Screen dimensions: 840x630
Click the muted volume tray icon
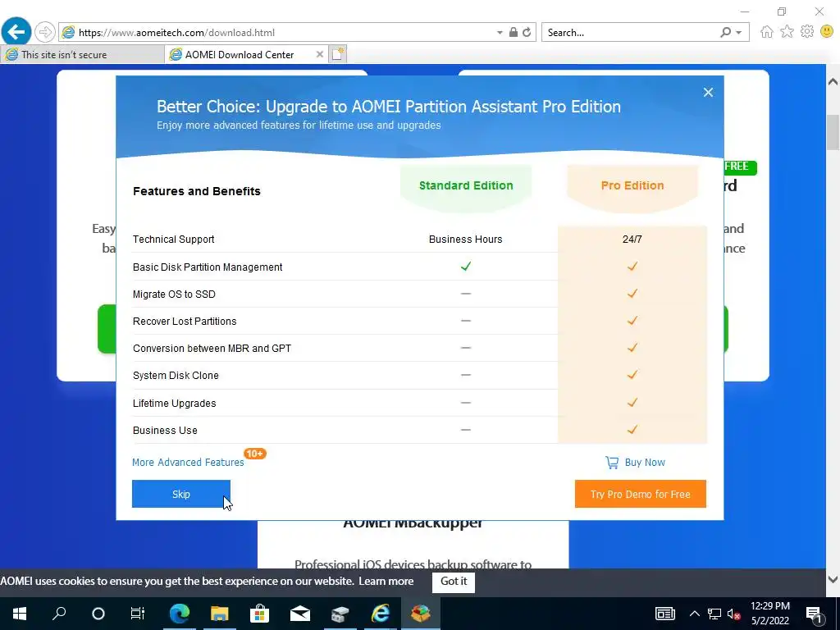(x=733, y=614)
